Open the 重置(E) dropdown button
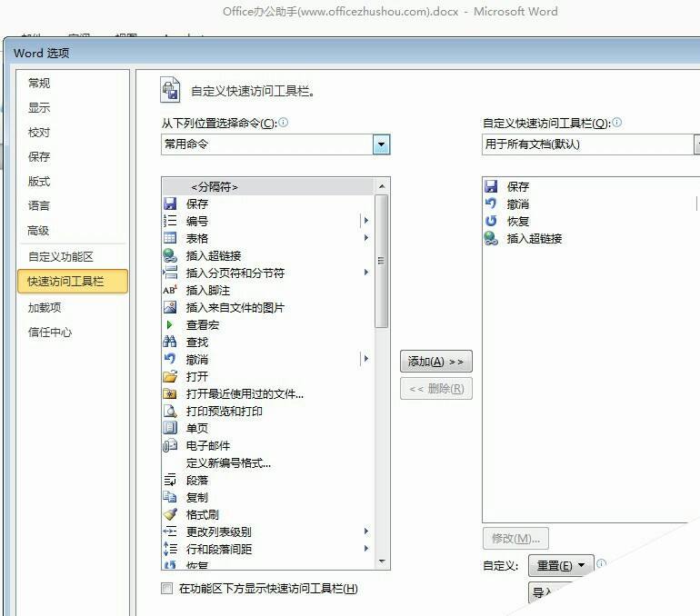Screen dimensions: 700x616 561,566
